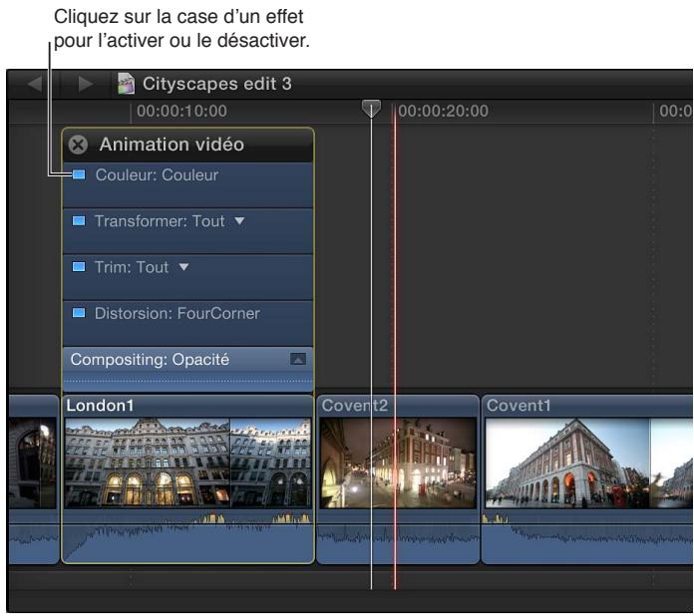The height and width of the screenshot is (616, 694).
Task: Close the Animation vidéo editor
Action: coord(79,145)
